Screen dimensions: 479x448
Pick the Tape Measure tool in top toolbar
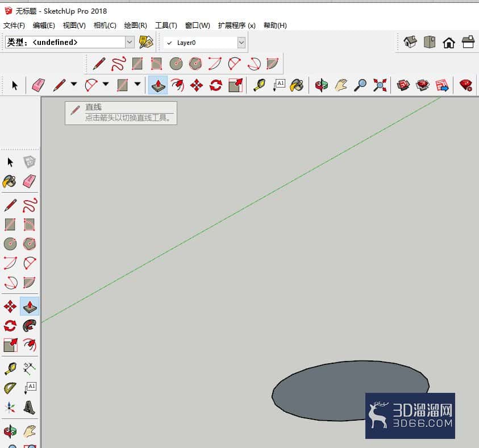pos(260,85)
